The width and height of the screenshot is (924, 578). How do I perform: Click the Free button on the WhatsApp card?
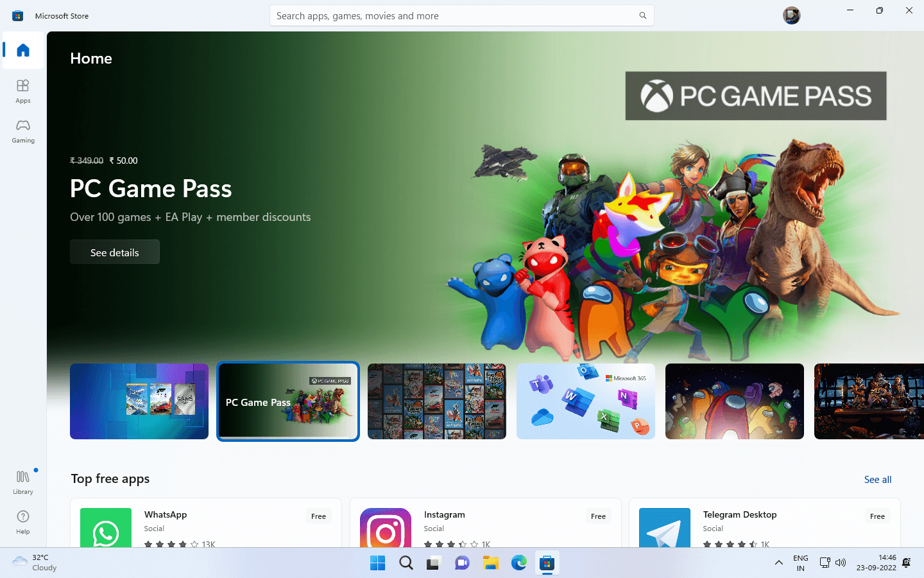point(318,516)
